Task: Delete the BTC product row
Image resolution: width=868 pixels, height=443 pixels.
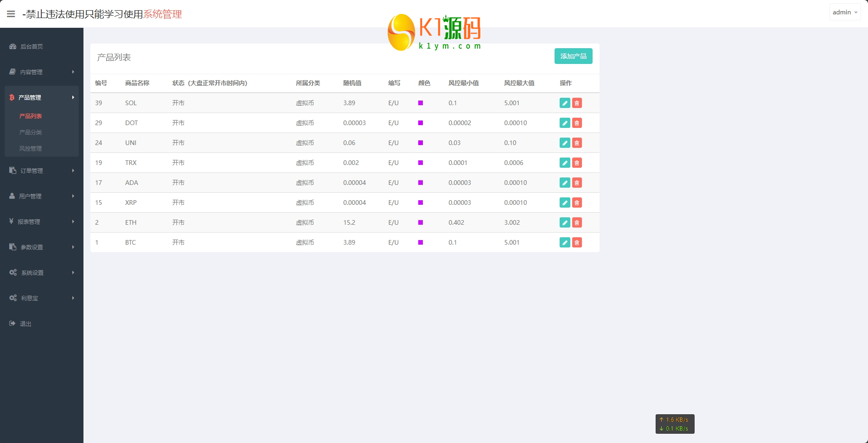Action: point(577,242)
